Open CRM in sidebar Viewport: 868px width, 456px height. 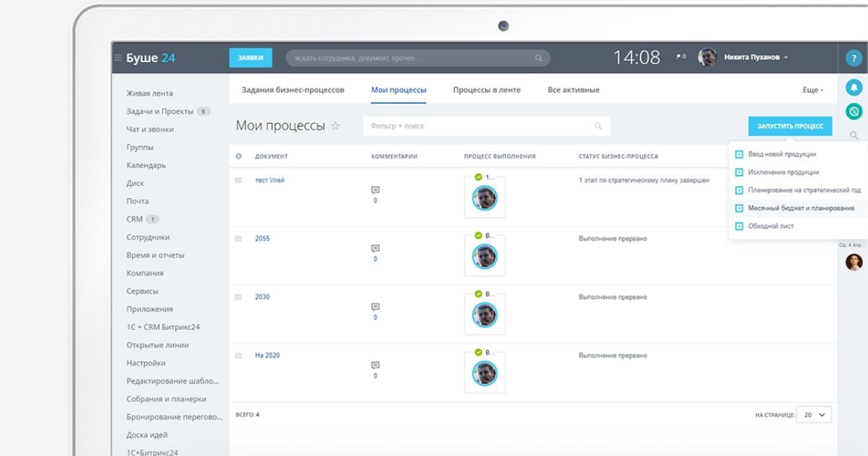pyautogui.click(x=135, y=219)
